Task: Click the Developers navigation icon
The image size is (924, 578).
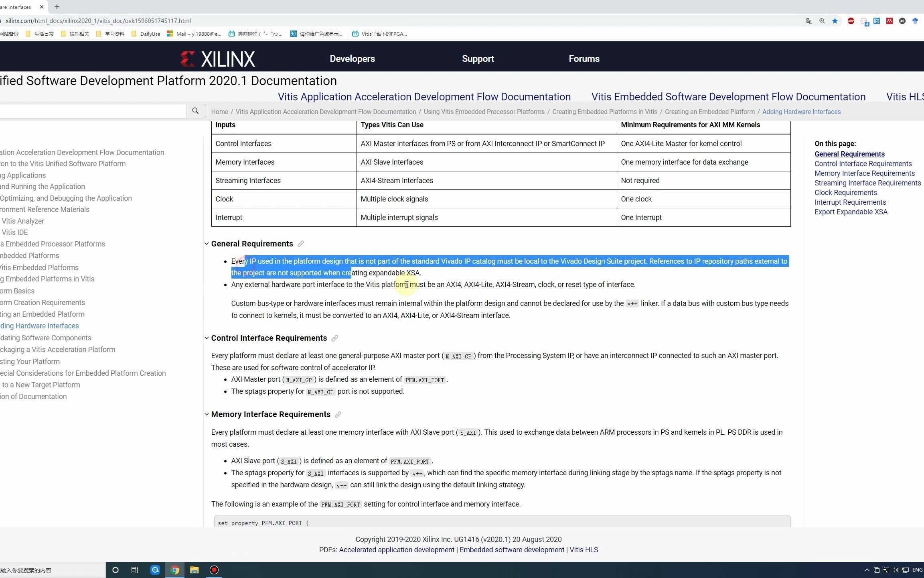Action: (x=352, y=59)
